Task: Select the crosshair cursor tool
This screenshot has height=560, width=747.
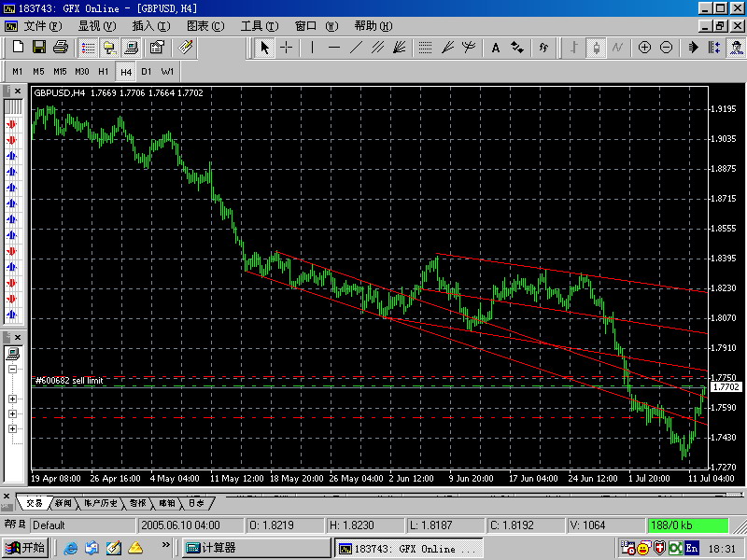Action: point(287,47)
